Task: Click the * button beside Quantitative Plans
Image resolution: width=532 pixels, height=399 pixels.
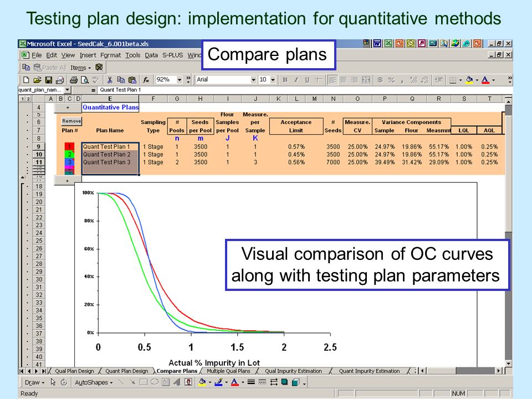Action: (68, 108)
